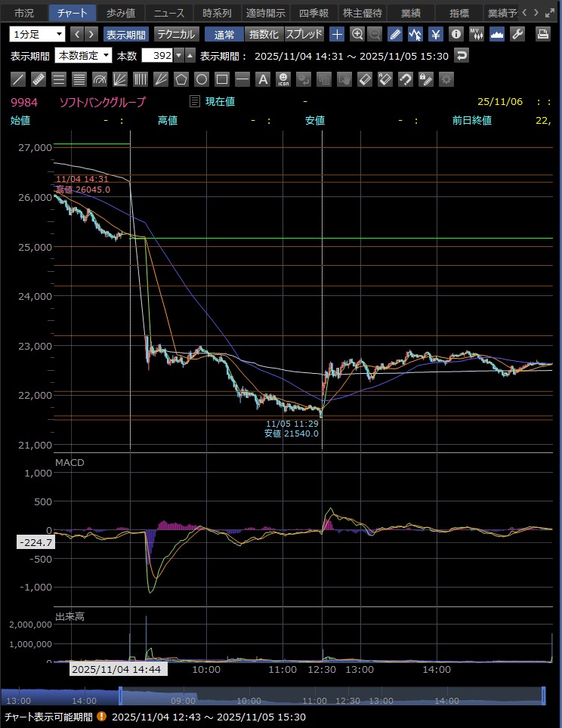
Task: Select the rectangle shape drawing tool
Action: [222, 79]
